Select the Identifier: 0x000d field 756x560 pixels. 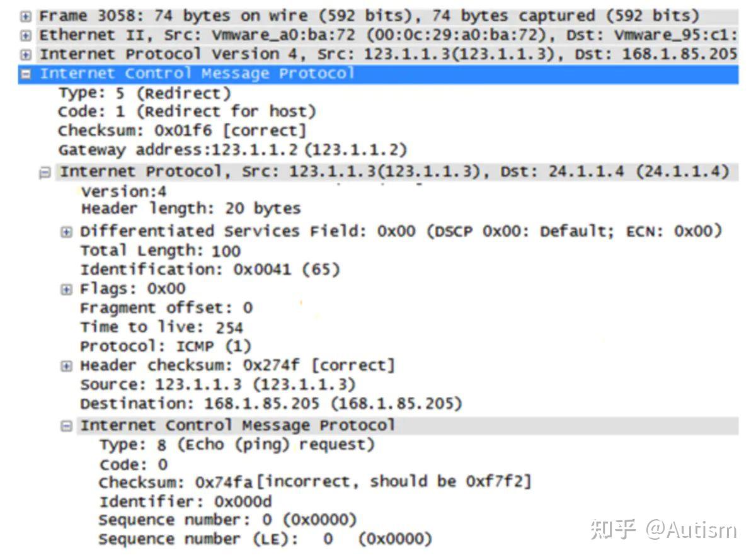click(x=185, y=501)
